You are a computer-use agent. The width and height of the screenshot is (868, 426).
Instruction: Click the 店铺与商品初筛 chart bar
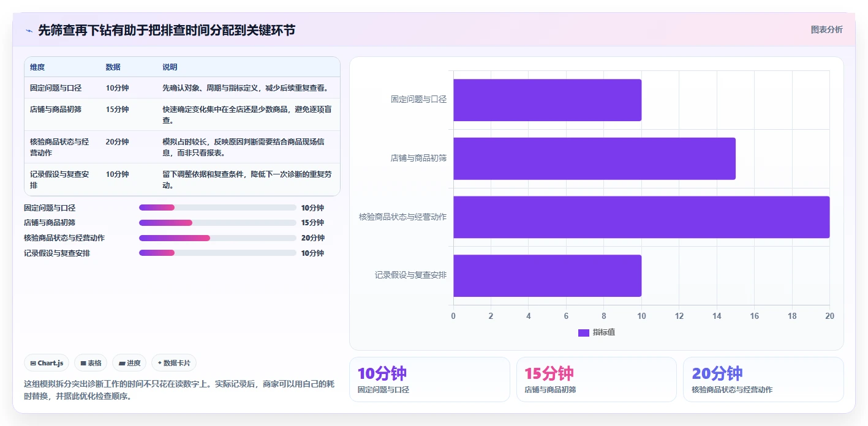point(594,159)
